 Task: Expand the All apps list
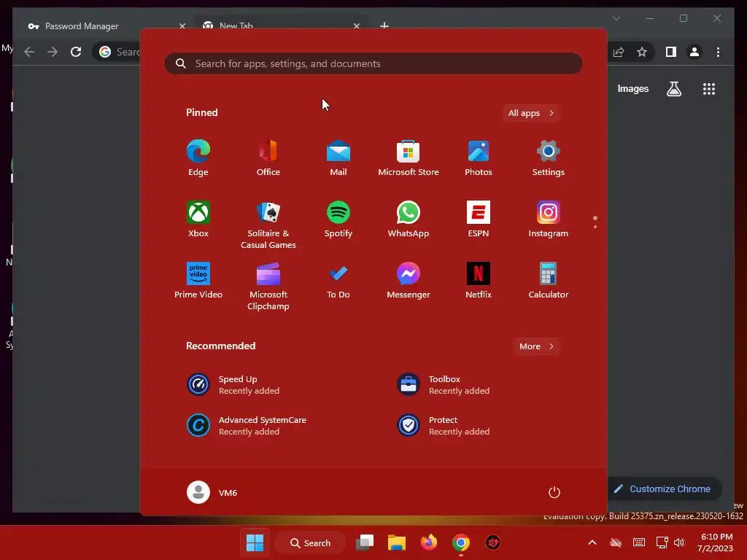coord(531,113)
